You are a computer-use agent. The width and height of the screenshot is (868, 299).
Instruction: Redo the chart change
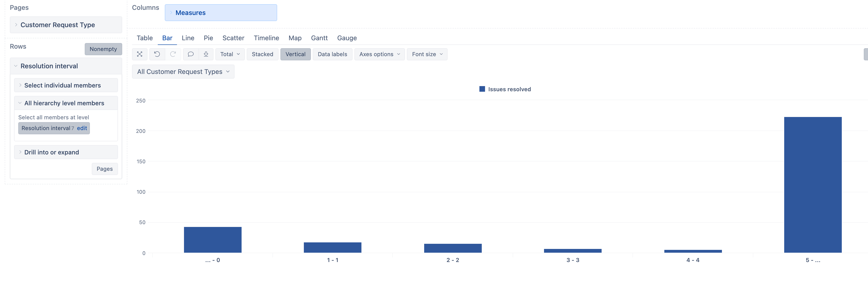point(173,54)
